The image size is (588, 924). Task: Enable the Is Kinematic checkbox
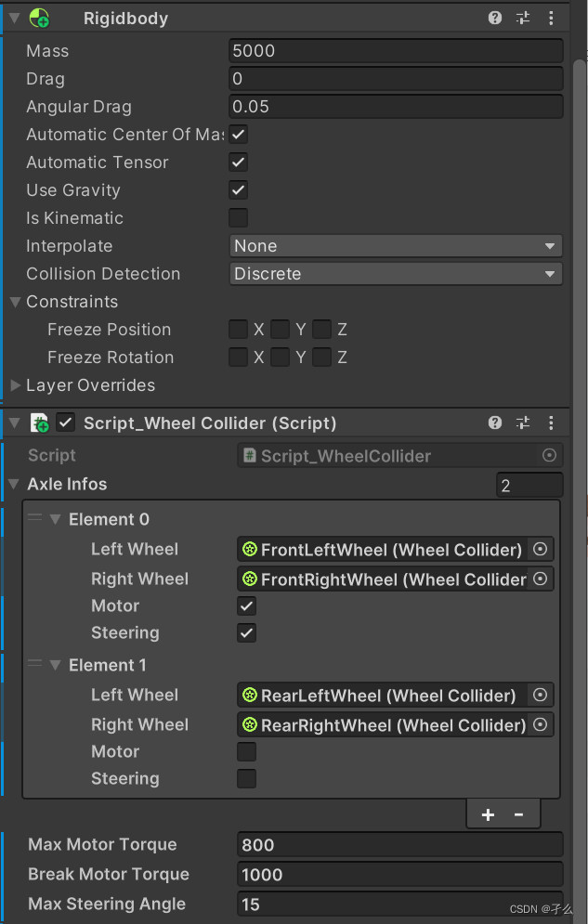click(x=239, y=218)
